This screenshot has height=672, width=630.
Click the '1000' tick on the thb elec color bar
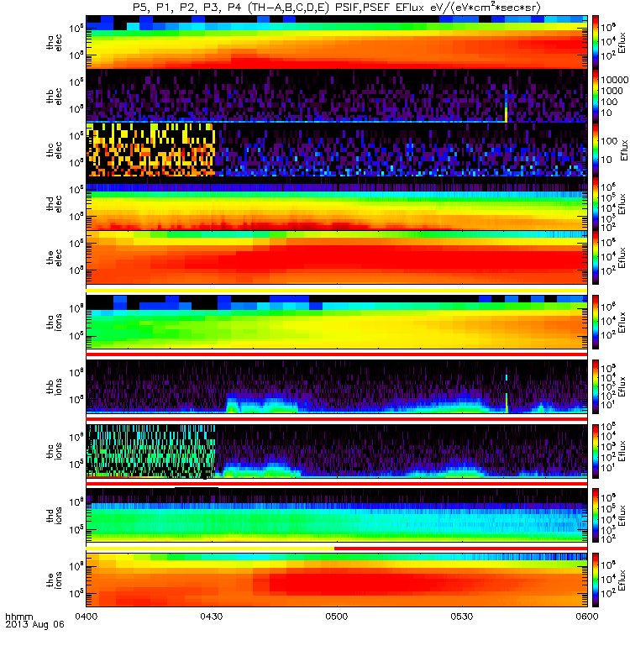pos(612,91)
